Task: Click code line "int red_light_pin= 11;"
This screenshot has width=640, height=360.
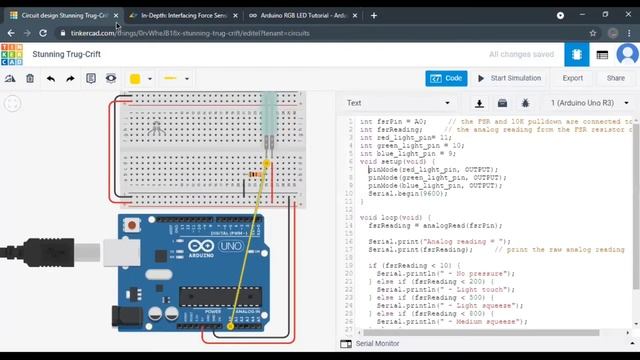Action: (x=406, y=138)
